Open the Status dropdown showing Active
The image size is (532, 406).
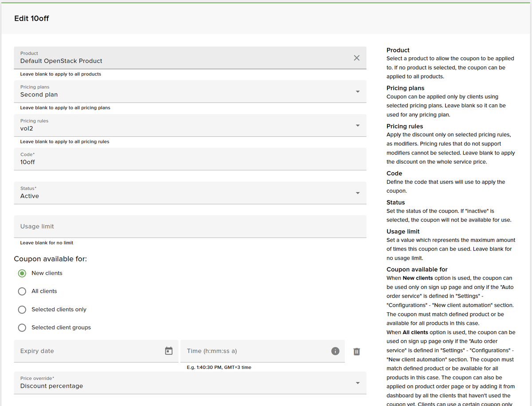point(190,193)
